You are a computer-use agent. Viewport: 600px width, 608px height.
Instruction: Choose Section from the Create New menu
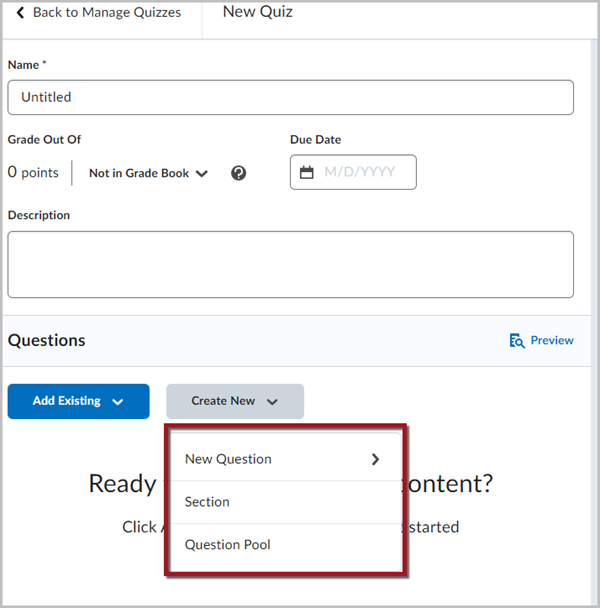[286, 502]
